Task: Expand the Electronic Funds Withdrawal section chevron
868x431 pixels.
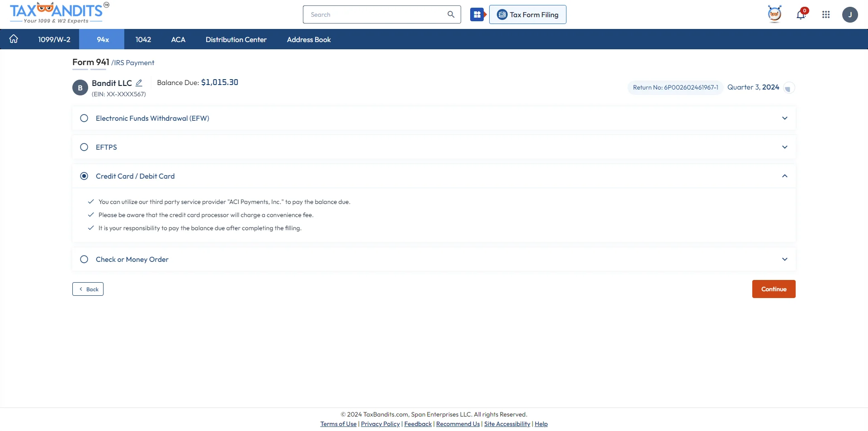Action: tap(785, 118)
